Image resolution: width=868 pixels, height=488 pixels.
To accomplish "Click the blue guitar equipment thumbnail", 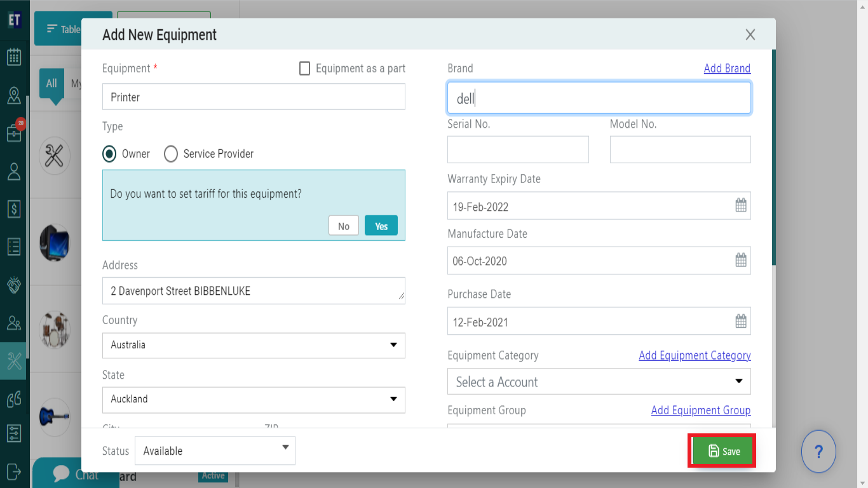I will coord(55,416).
